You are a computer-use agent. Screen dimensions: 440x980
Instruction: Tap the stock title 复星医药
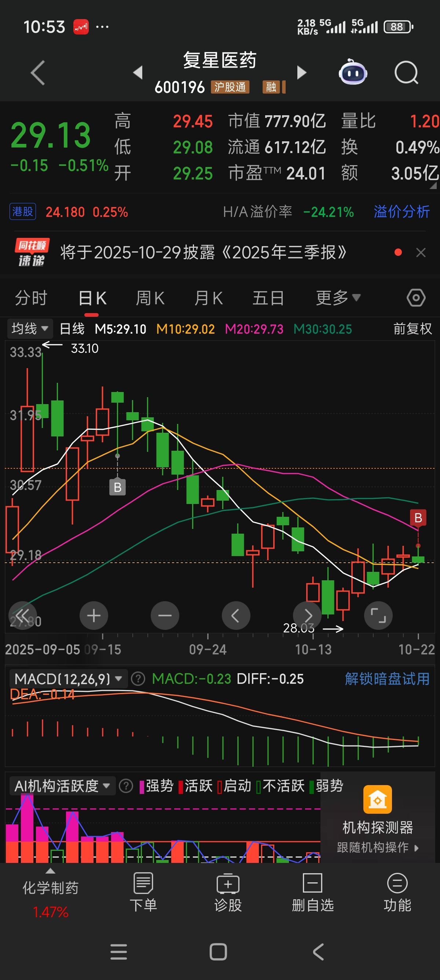coord(220,60)
